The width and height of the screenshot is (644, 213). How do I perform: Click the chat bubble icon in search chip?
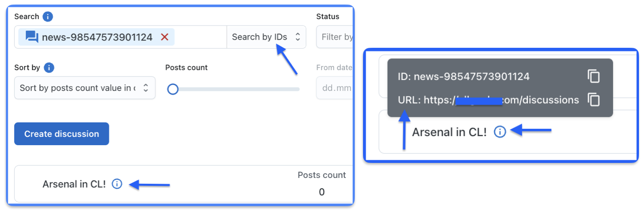(x=32, y=37)
